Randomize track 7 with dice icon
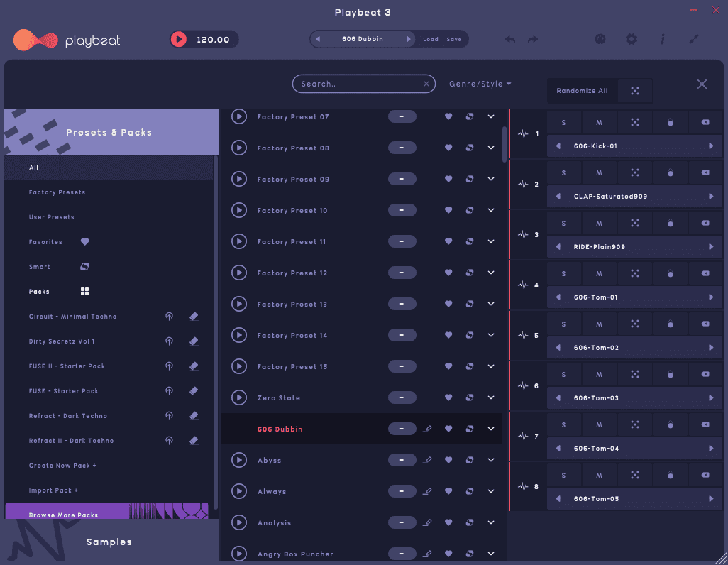Viewport: 728px width, 565px height. tap(634, 424)
